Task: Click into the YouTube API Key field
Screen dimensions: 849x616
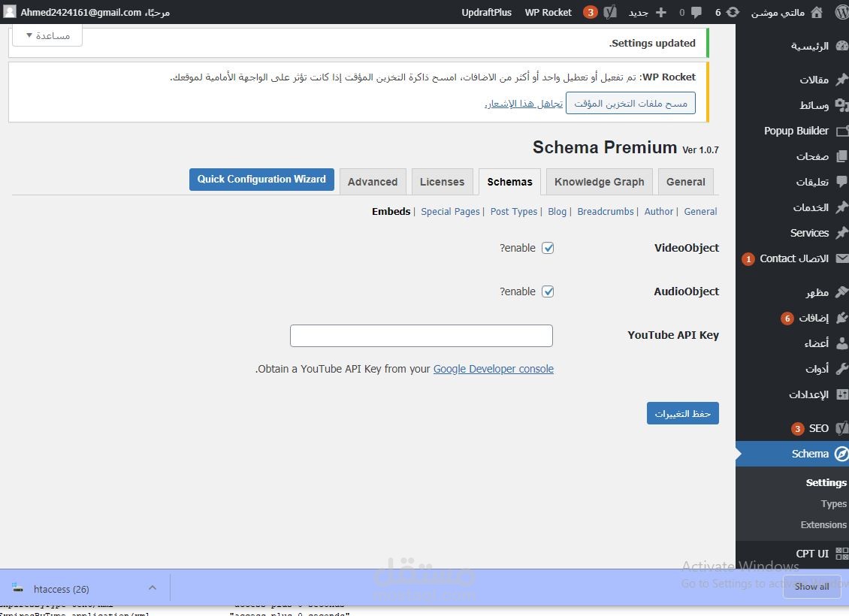Action: point(421,336)
